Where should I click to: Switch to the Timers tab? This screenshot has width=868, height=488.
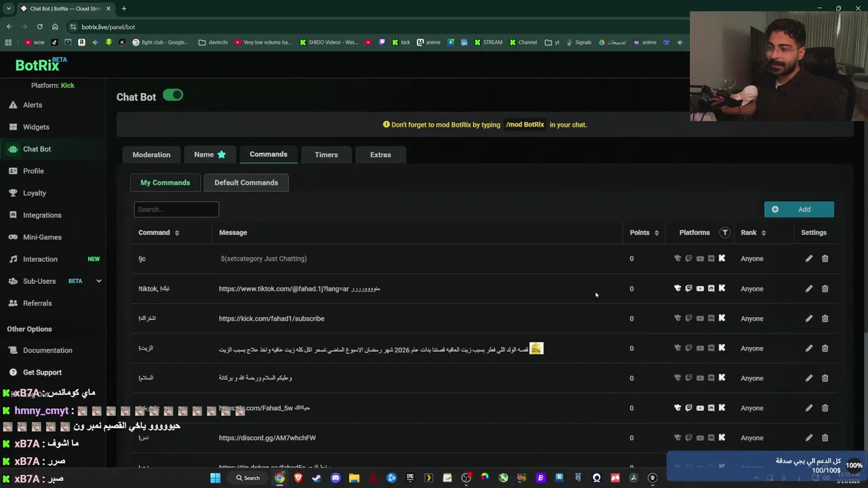tap(326, 155)
